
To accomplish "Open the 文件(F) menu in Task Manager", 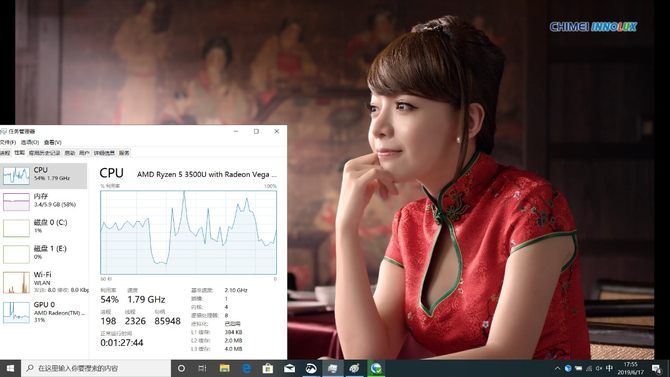I will (8, 142).
